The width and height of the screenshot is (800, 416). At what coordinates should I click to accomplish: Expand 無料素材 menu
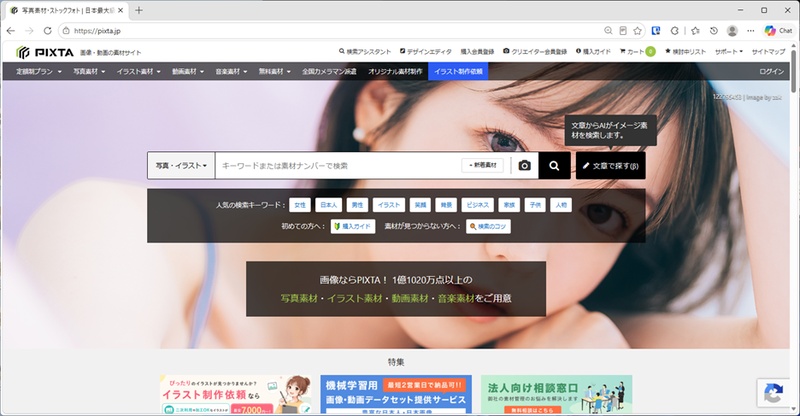274,71
